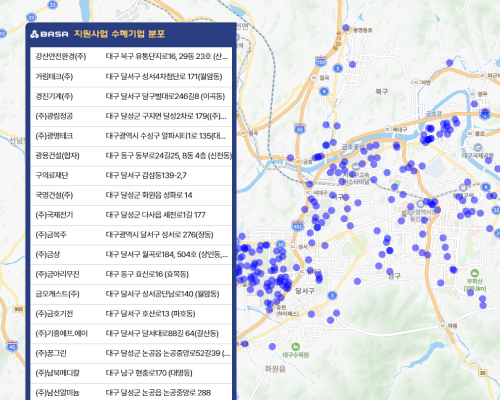Select the (주)기흥에프.에이 company row

131,334
